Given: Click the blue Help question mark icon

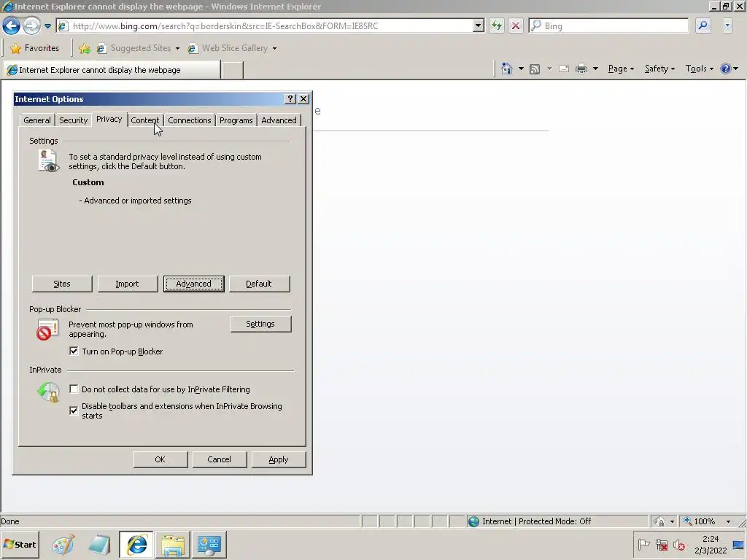Looking at the screenshot, I should coord(725,69).
